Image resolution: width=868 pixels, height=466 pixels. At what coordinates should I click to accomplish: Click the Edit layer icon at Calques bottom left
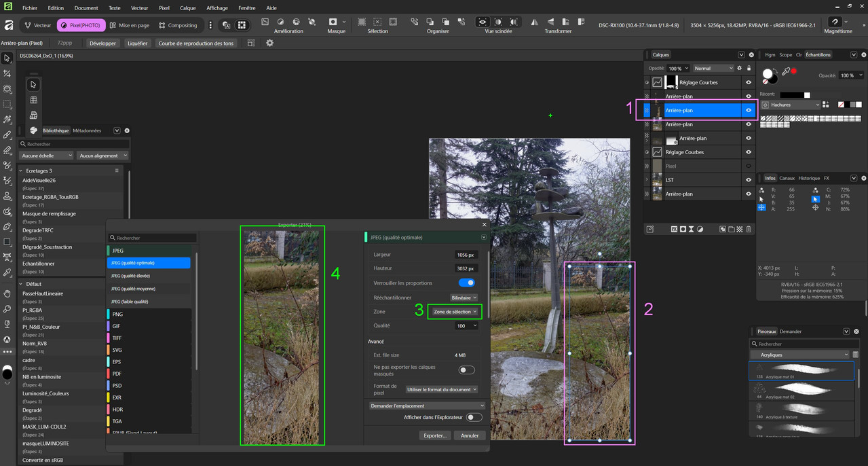649,230
